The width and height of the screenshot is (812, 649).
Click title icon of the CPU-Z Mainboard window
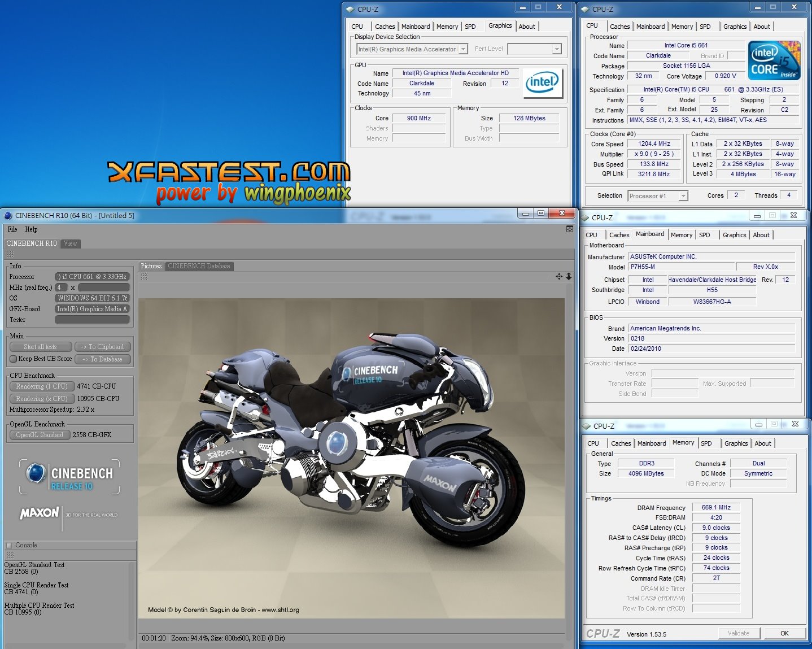[584, 217]
